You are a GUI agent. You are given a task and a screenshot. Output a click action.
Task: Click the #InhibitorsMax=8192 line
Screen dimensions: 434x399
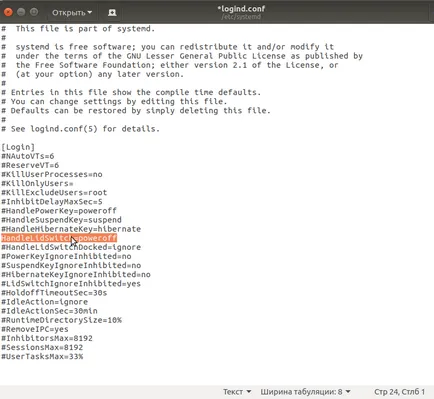click(47, 338)
